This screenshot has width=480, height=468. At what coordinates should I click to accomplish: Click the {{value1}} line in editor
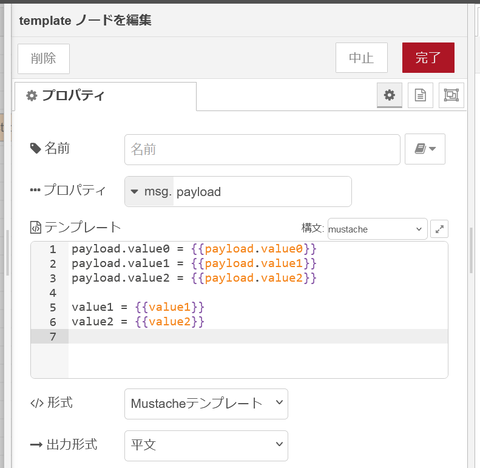pos(138,307)
